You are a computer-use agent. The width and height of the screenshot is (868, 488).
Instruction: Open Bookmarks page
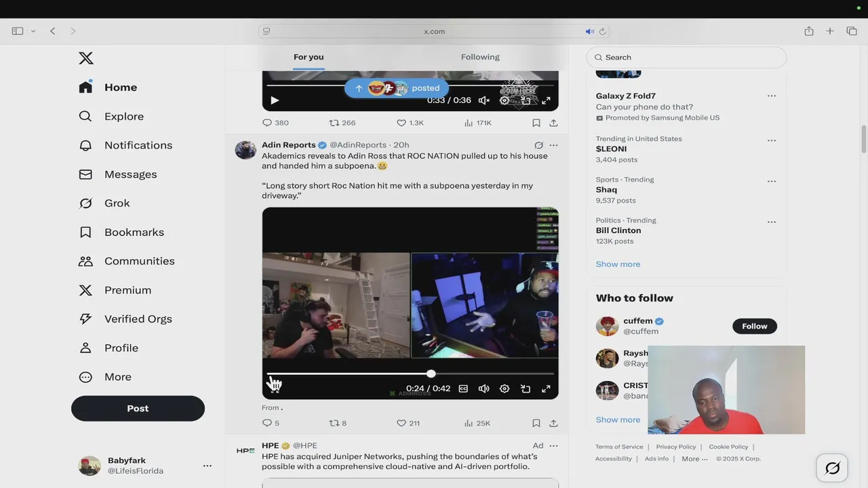tap(121, 232)
